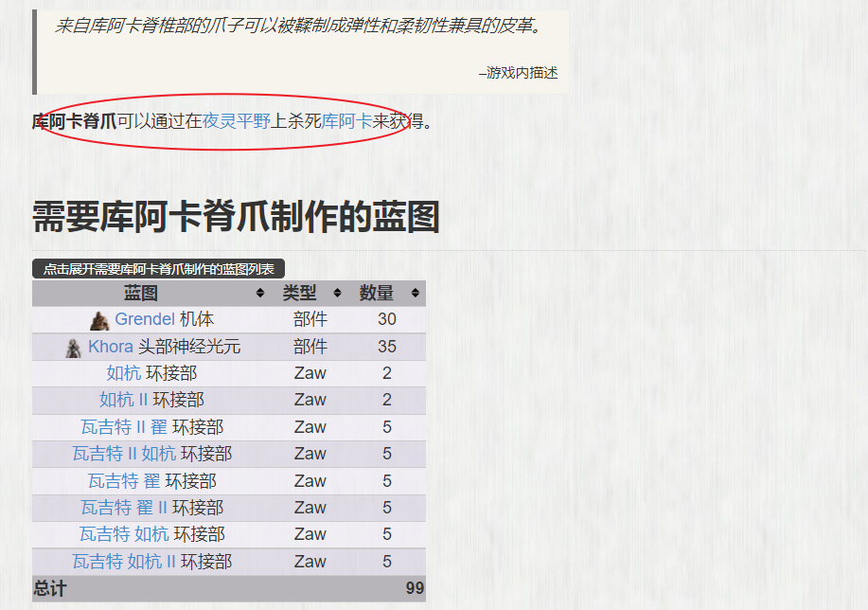This screenshot has height=610, width=868.
Task: Open the 瓦吉特 II 如杭 link
Action: coord(124,454)
